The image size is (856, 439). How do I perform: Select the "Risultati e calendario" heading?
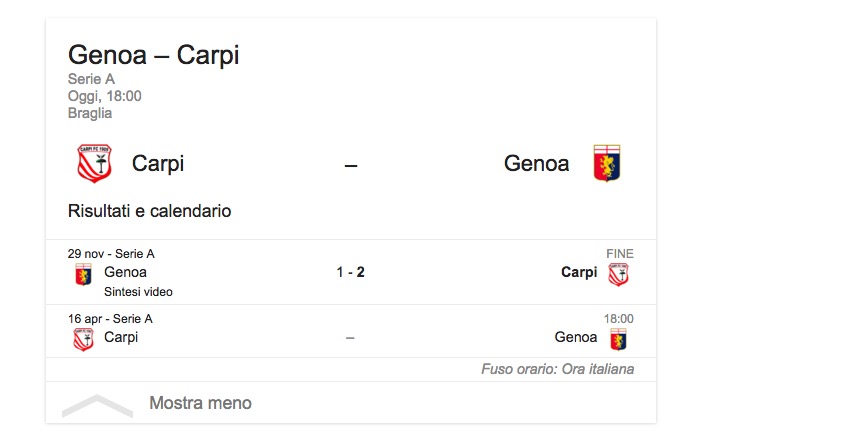[x=150, y=211]
